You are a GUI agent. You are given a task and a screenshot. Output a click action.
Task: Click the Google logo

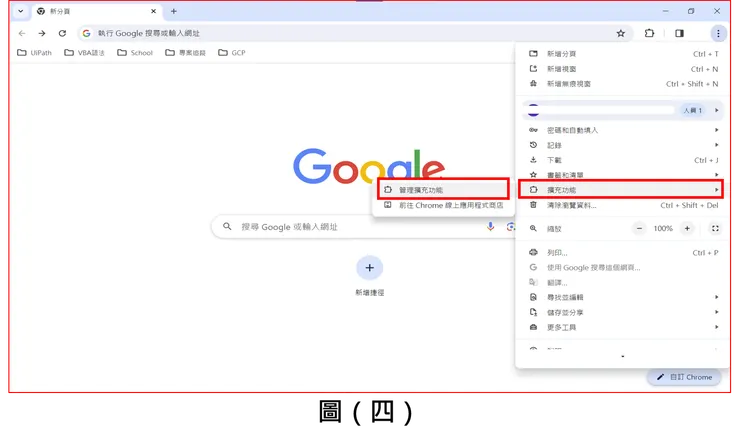369,166
